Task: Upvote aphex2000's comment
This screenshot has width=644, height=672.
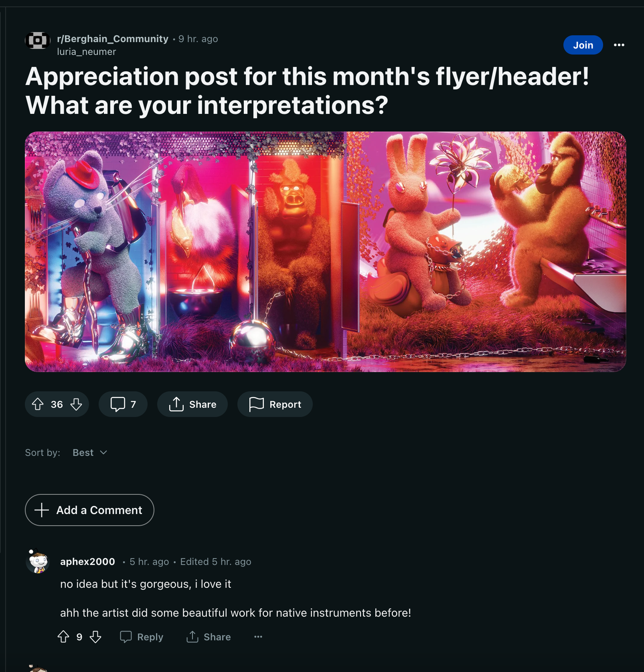Action: pyautogui.click(x=63, y=637)
